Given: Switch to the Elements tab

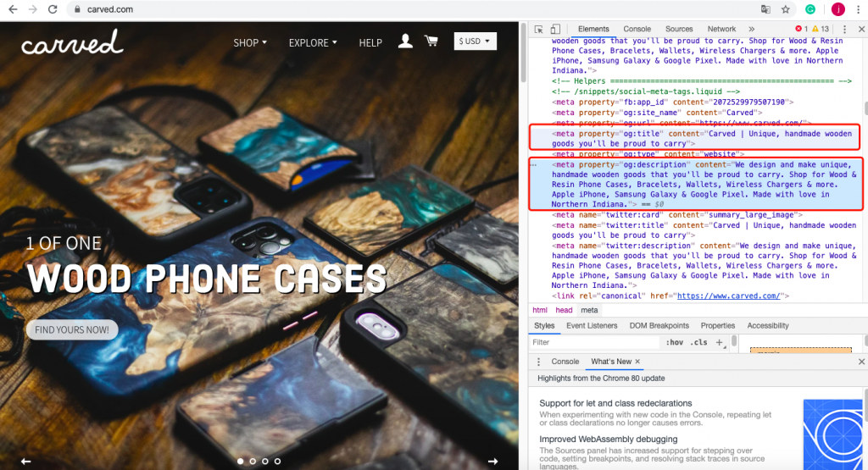Looking at the screenshot, I should pos(593,30).
